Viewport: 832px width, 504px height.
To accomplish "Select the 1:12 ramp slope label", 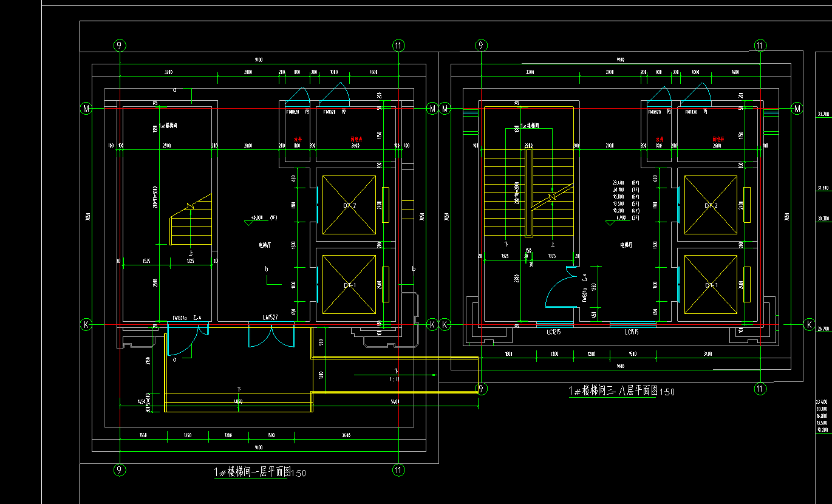I will click(395, 379).
